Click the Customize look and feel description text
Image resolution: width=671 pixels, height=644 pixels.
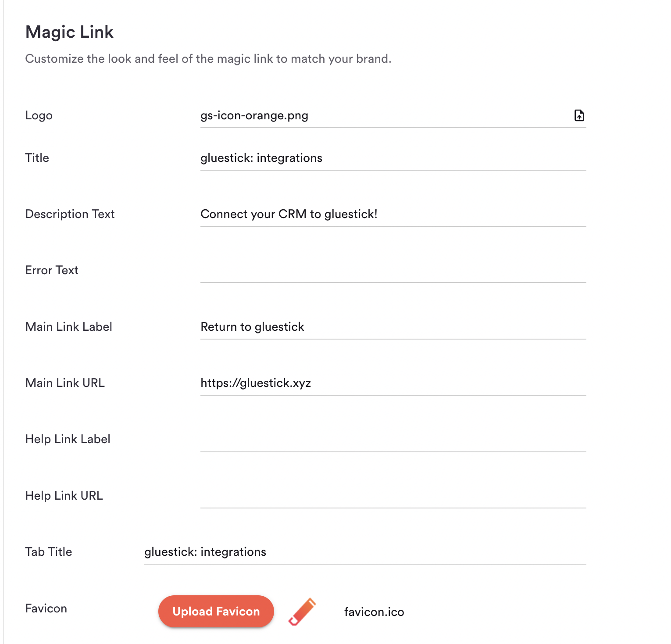[208, 59]
